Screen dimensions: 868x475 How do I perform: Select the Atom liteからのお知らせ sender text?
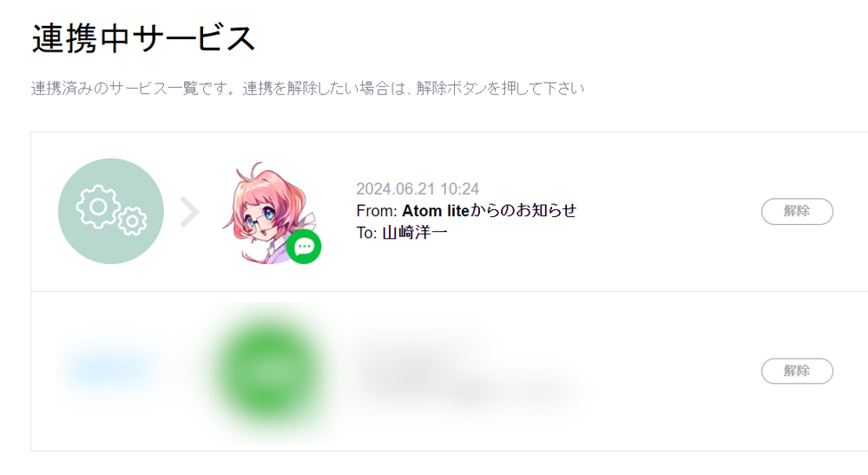pos(490,211)
